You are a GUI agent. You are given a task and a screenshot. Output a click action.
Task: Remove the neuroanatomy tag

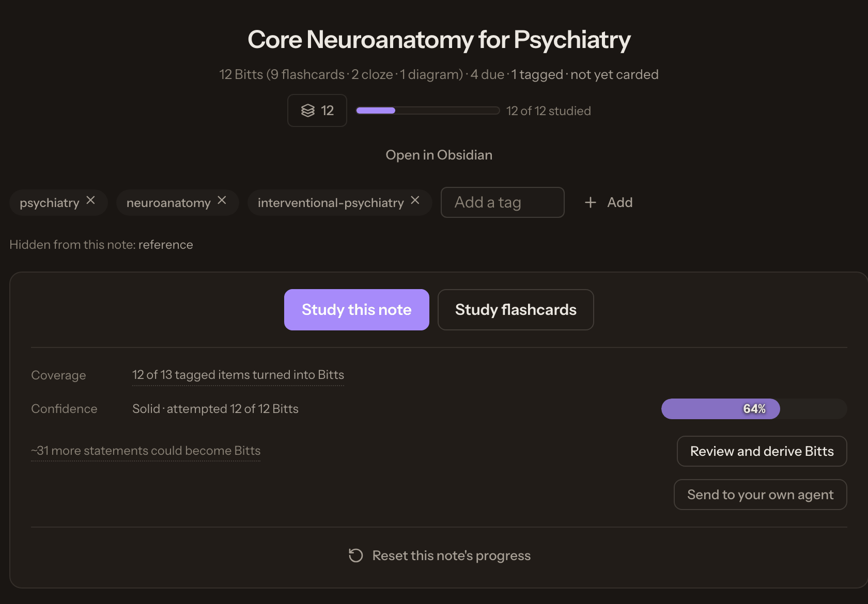click(x=222, y=200)
